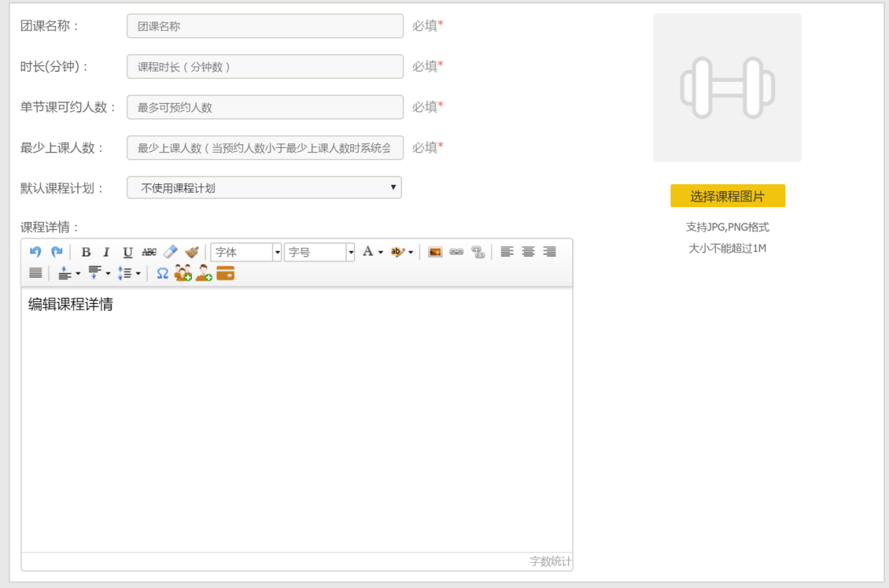Insert hyperlink using chain icon
The height and width of the screenshot is (588, 889).
(457, 252)
